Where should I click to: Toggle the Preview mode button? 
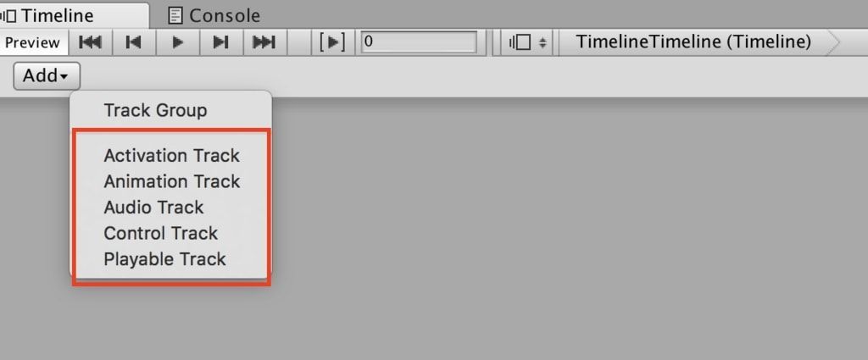coord(33,42)
